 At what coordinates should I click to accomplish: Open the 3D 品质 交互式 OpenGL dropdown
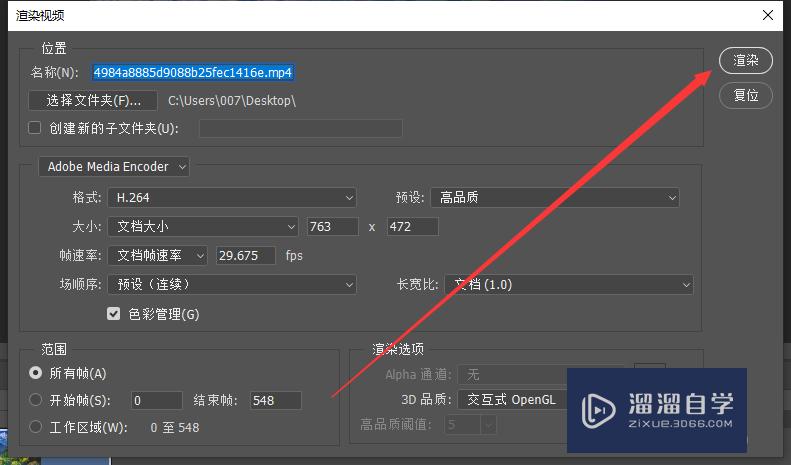pos(513,400)
